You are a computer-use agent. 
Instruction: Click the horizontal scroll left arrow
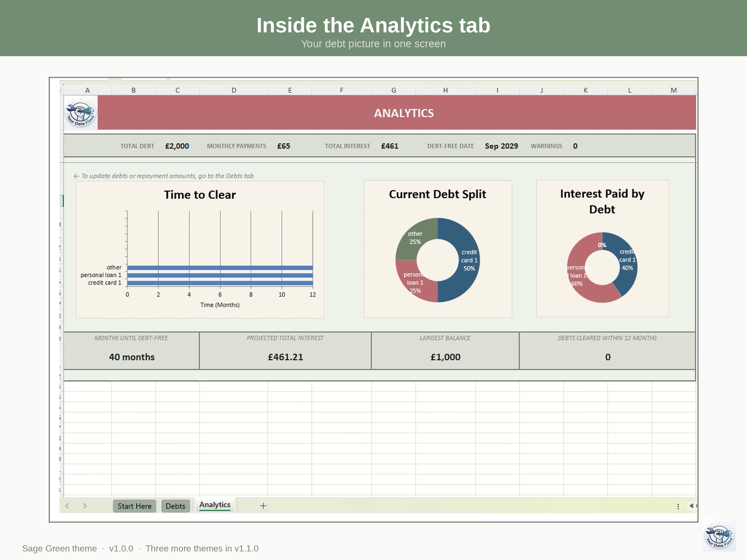tap(691, 506)
